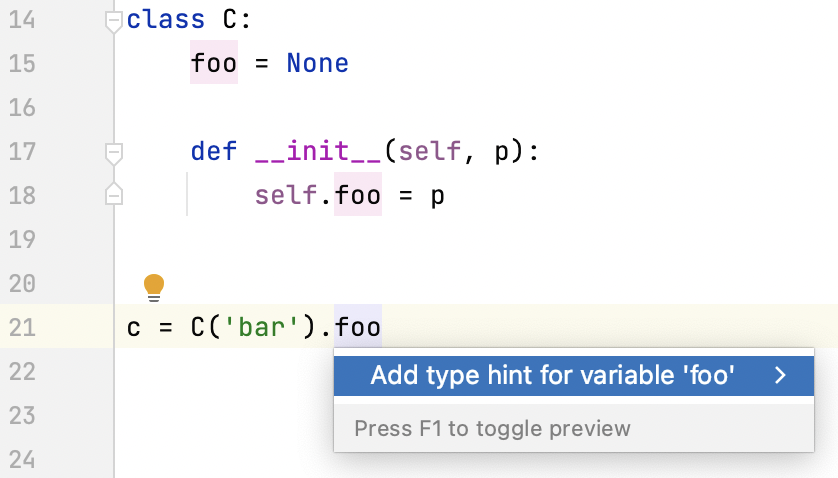Collapse the __init__ method fold marker

tap(114, 153)
